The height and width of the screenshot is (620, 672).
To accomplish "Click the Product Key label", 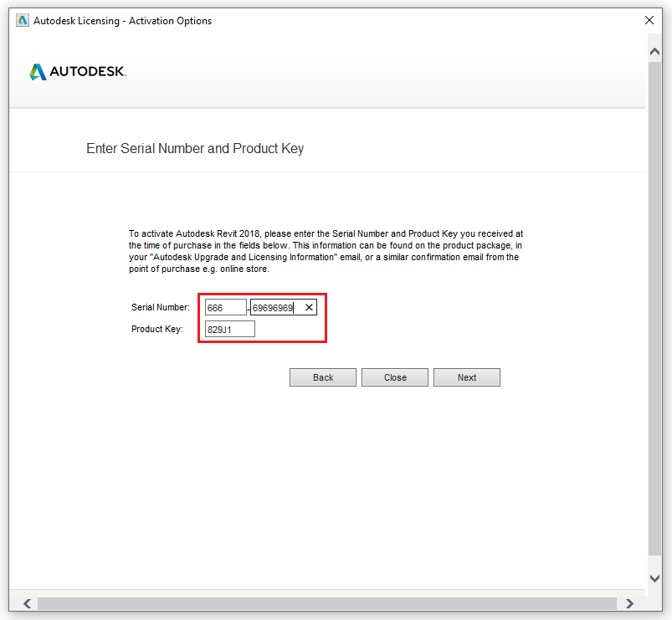I will pyautogui.click(x=159, y=328).
